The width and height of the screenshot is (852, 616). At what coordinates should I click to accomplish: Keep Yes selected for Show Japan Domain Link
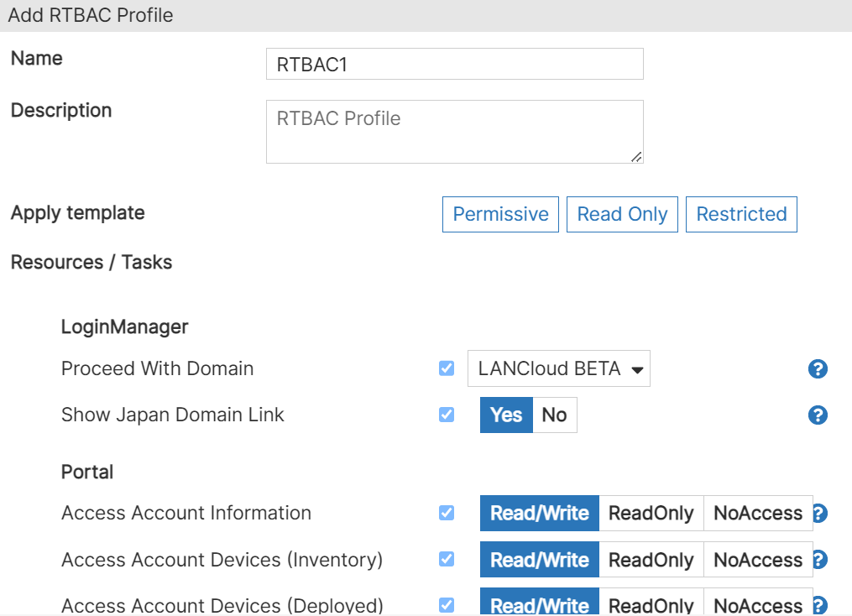[505, 415]
